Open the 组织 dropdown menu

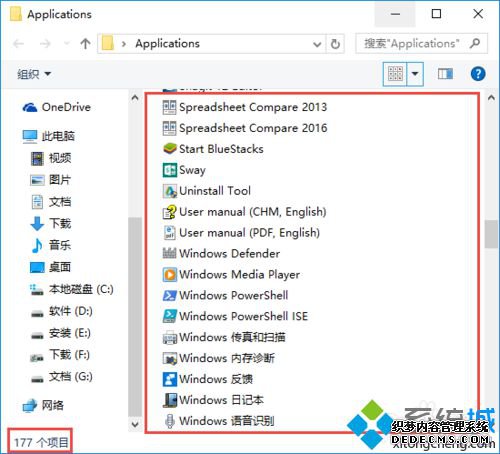coord(34,74)
